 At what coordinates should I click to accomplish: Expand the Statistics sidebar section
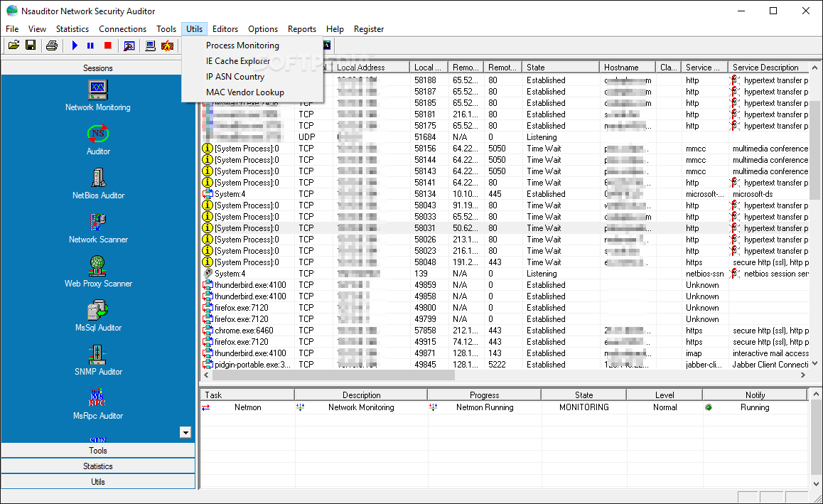click(x=98, y=466)
